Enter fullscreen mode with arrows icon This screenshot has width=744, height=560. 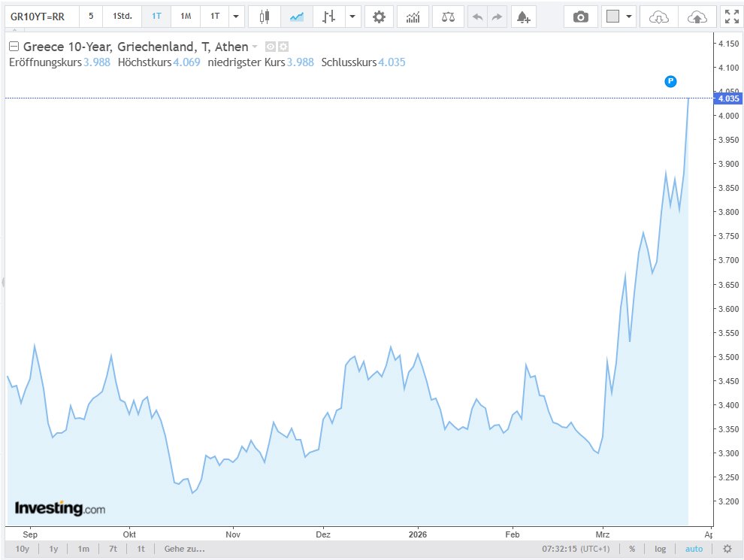pyautogui.click(x=732, y=17)
